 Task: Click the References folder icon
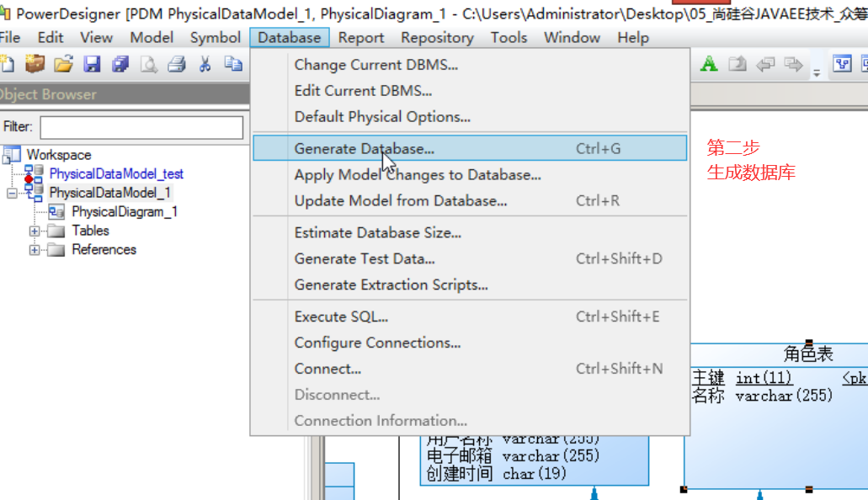[x=56, y=250]
